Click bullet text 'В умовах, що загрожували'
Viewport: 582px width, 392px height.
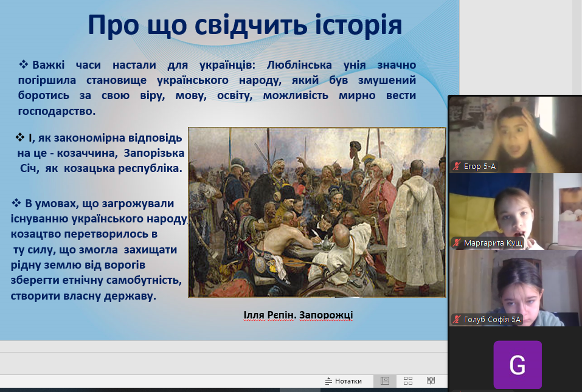tap(100, 203)
